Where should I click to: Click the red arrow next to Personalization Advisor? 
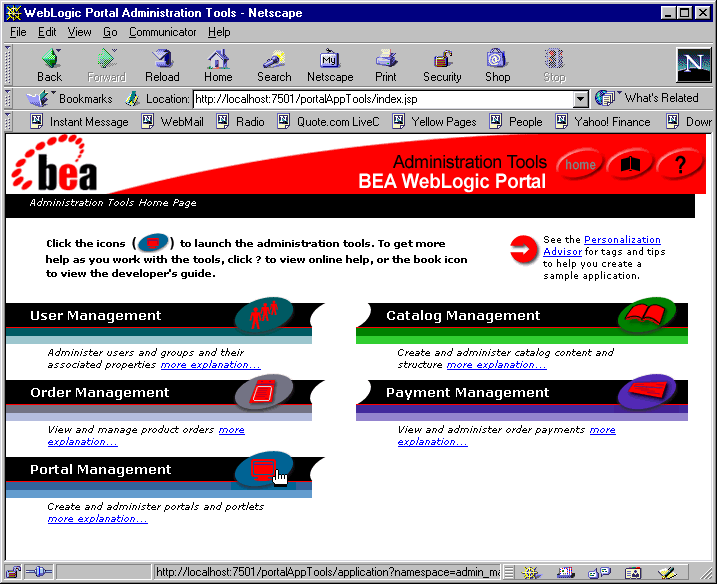point(524,249)
